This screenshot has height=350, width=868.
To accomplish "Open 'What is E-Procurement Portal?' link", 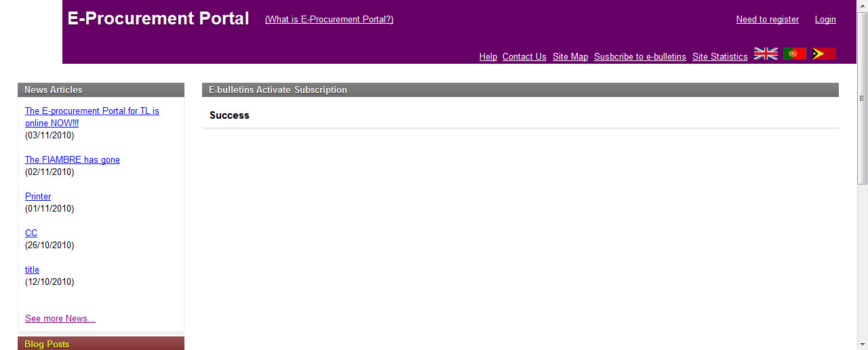I will click(x=329, y=20).
